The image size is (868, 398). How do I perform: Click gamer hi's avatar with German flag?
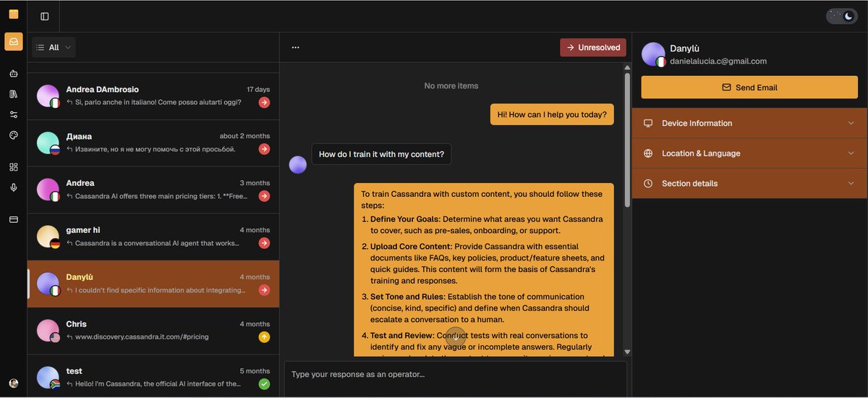tap(48, 237)
